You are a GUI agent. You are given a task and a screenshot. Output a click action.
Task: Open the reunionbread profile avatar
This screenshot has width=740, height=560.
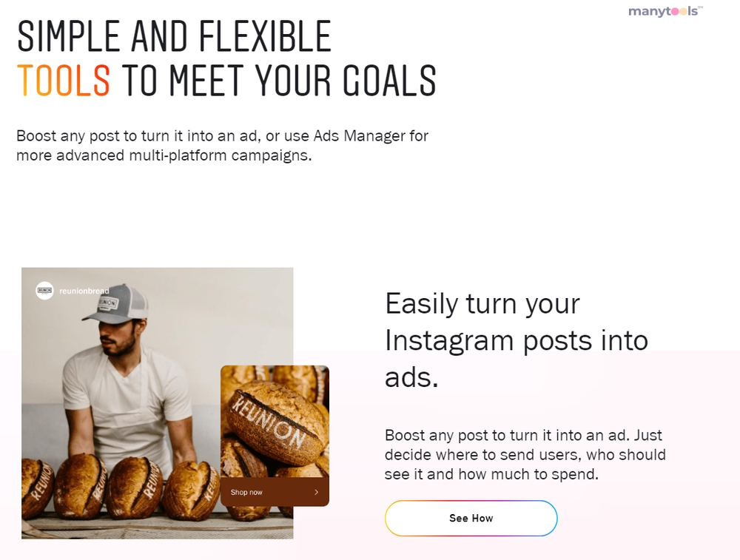(45, 290)
